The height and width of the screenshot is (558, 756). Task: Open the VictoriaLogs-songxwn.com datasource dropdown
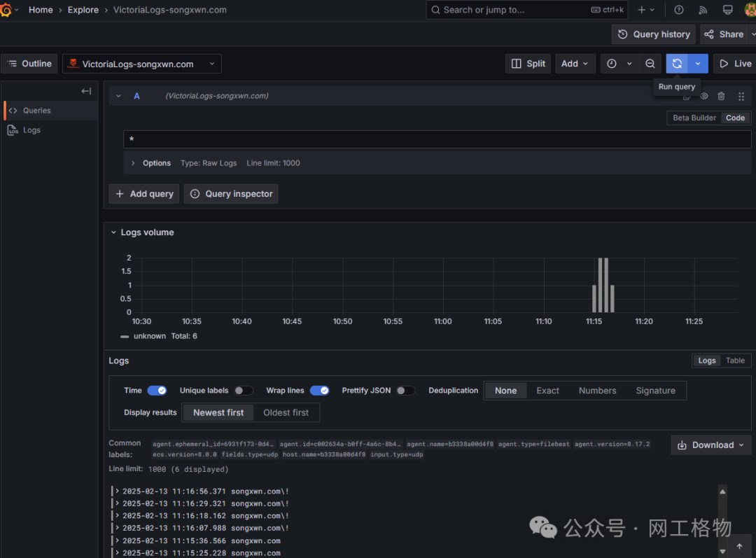[x=141, y=64]
